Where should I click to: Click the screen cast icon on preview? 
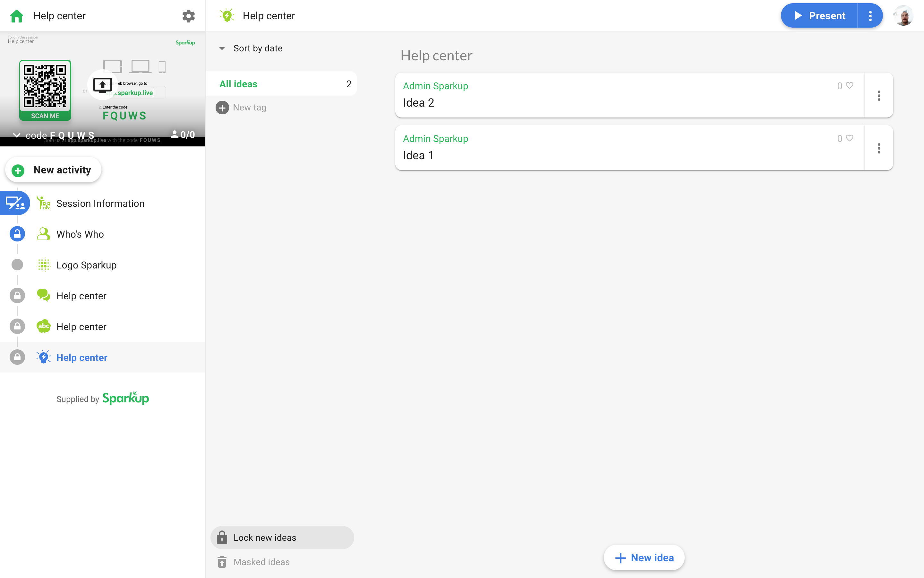(102, 85)
